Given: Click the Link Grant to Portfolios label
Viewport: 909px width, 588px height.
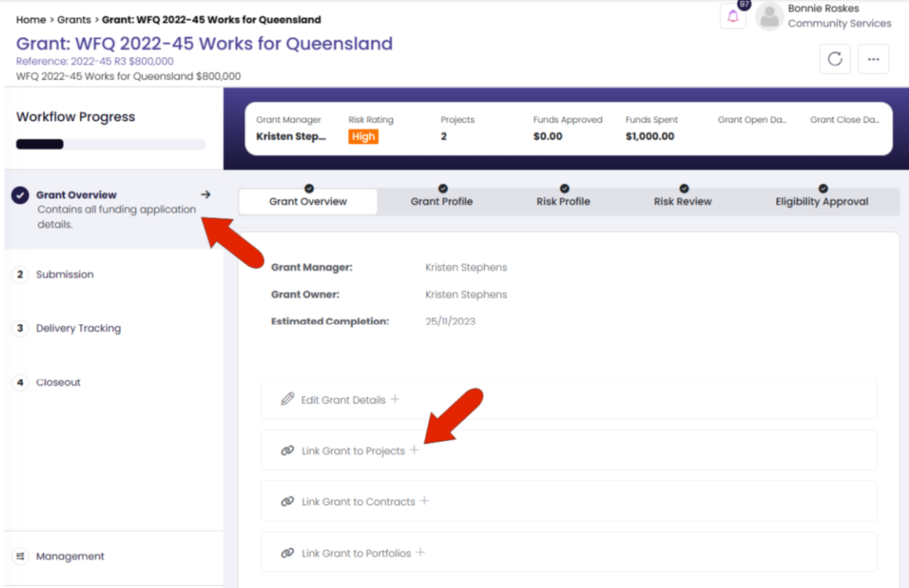Looking at the screenshot, I should click(x=356, y=553).
